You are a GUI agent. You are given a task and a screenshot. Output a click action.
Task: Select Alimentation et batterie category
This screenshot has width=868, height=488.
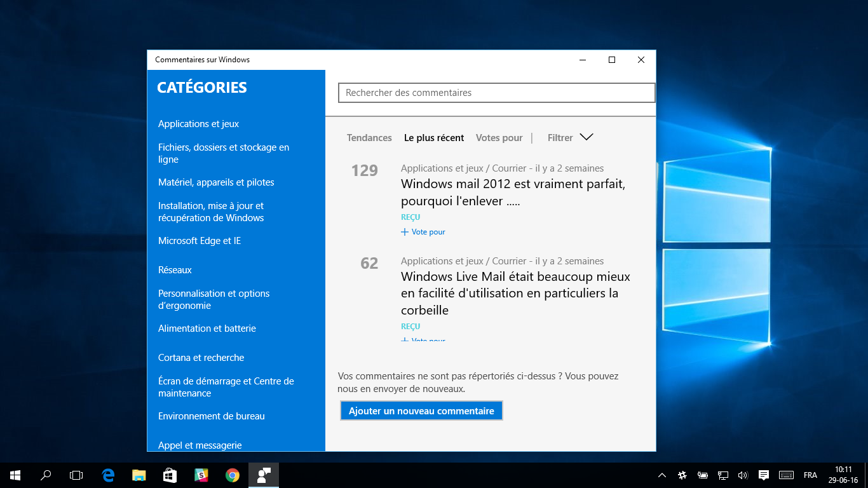tap(207, 329)
